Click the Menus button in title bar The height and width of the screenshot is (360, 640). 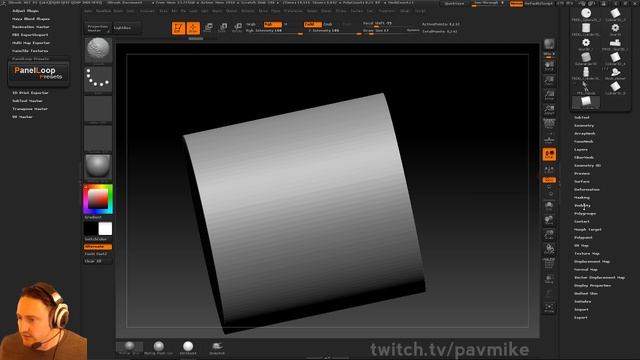516,3
